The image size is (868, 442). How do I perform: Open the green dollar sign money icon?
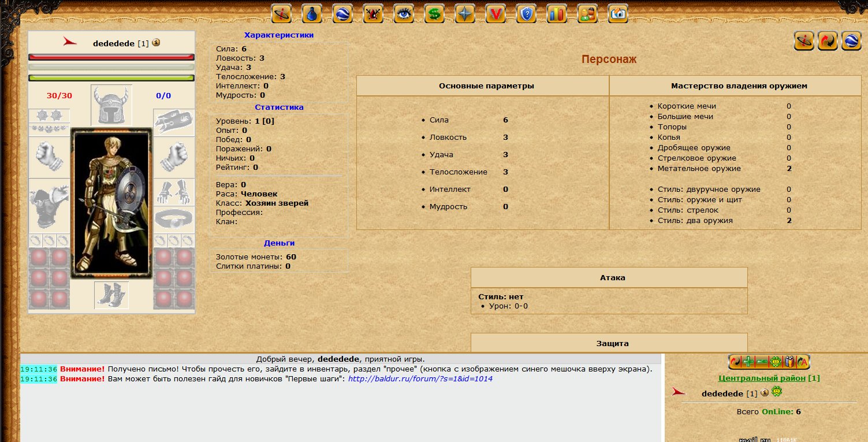[434, 14]
